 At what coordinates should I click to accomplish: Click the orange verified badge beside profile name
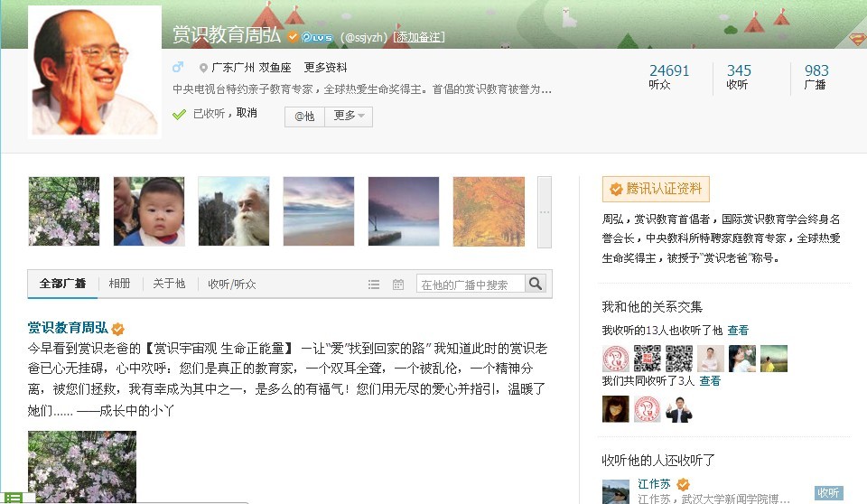point(293,36)
